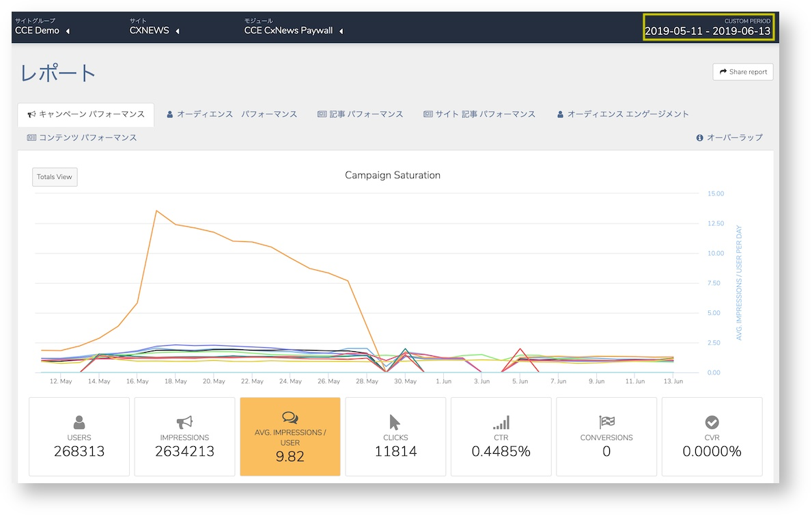812x516 pixels.
Task: Click the CTR bar chart icon
Action: [501, 422]
